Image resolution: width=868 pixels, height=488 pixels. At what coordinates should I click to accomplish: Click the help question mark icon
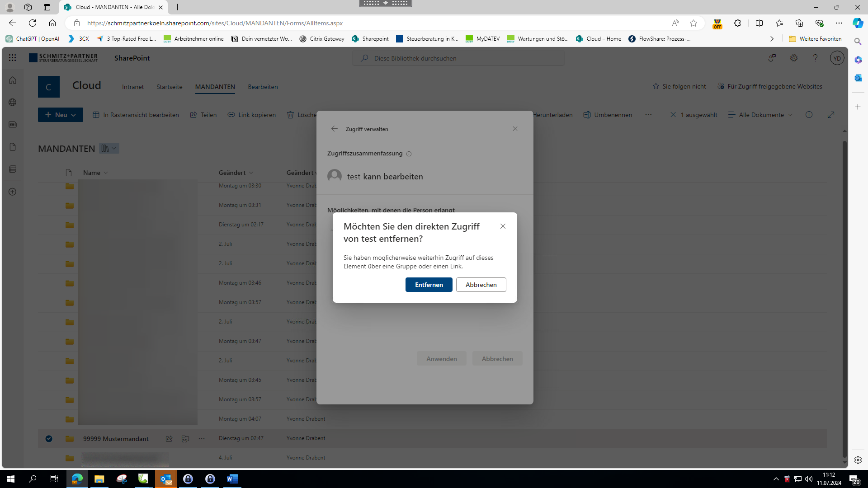815,58
